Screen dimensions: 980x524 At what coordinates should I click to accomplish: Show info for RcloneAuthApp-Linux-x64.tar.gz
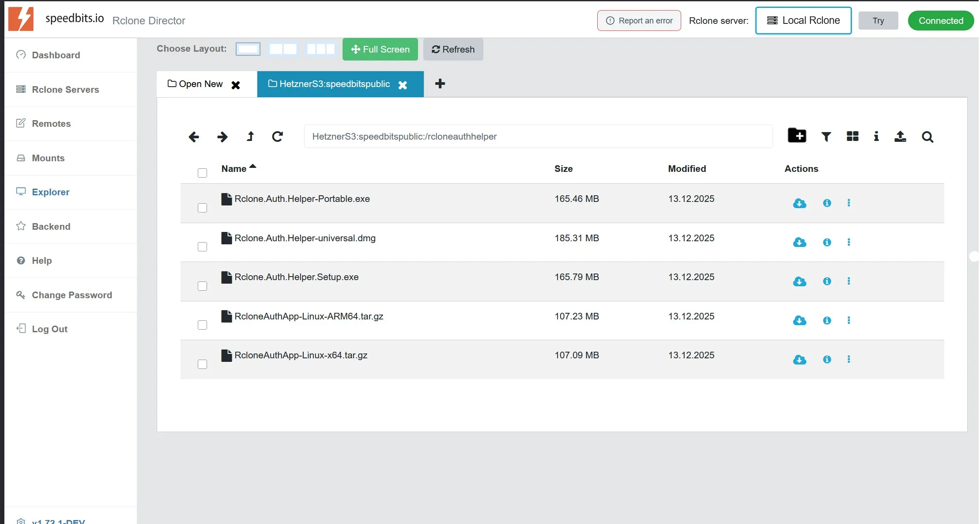(x=827, y=359)
